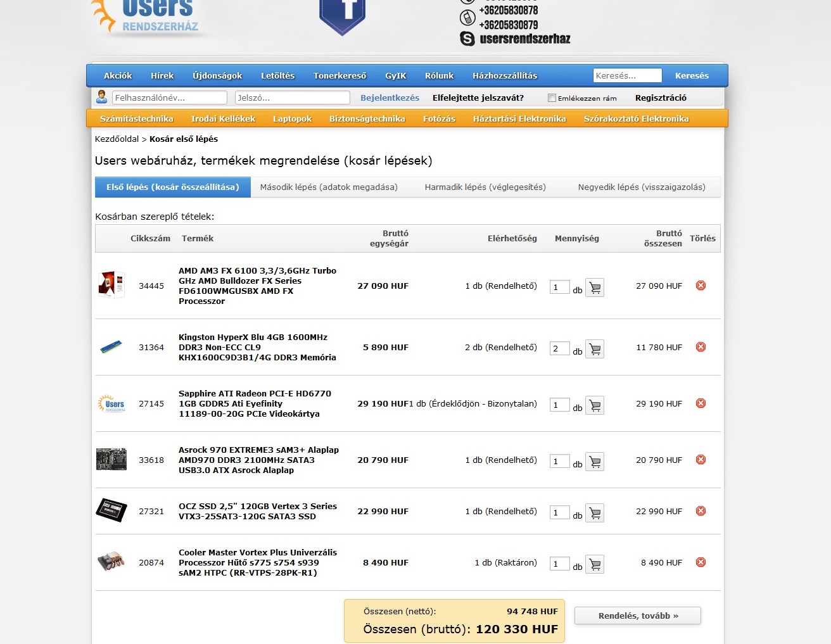Update cart quantity for Sapphire Radeon

point(595,406)
